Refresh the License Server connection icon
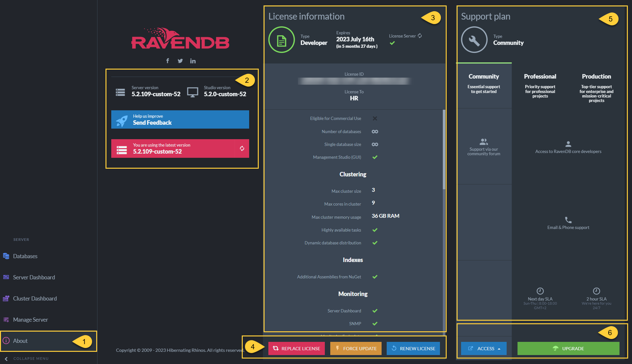Viewport: 632px width, 364px height. (x=420, y=36)
